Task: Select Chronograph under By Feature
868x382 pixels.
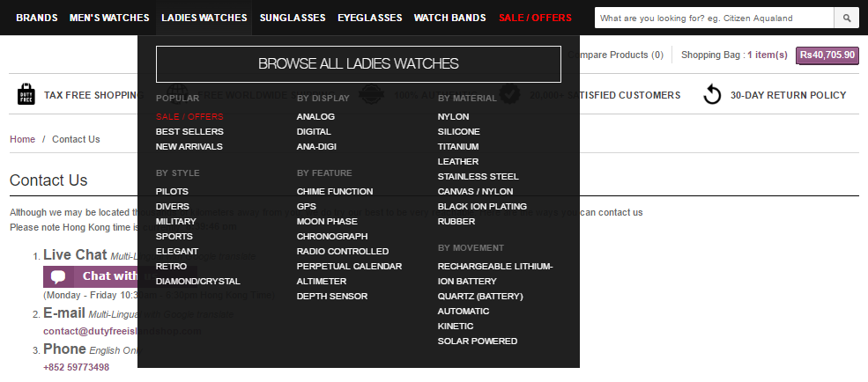Action: (x=332, y=236)
